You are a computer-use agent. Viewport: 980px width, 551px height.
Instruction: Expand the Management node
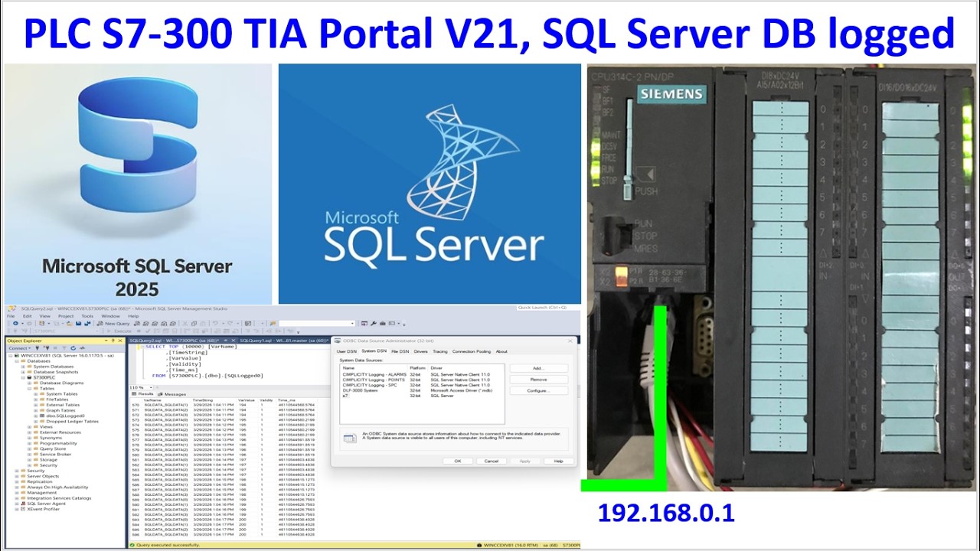point(16,493)
